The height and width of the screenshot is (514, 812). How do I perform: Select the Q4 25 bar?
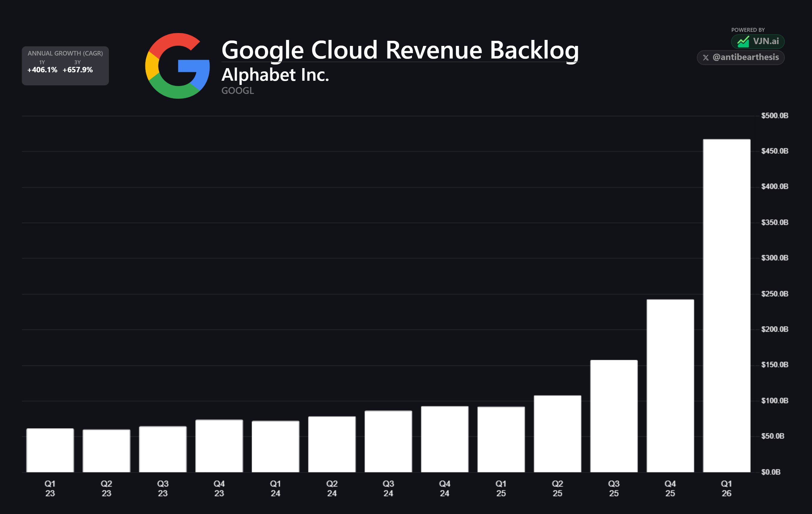670,386
